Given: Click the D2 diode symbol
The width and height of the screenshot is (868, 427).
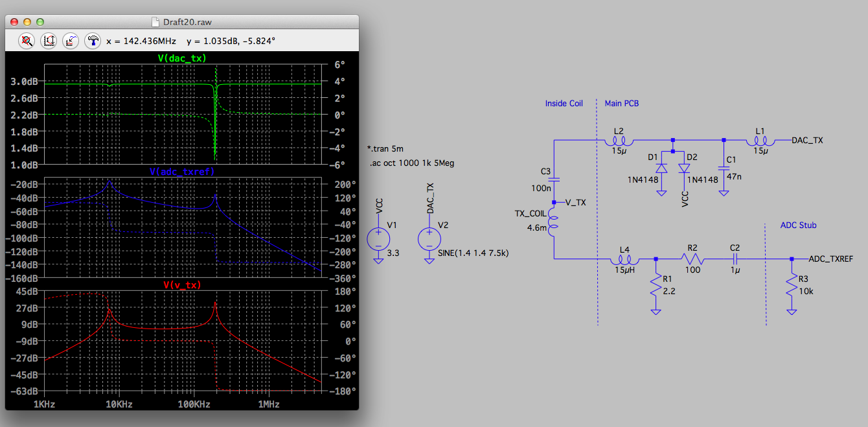Looking at the screenshot, I should 684,168.
